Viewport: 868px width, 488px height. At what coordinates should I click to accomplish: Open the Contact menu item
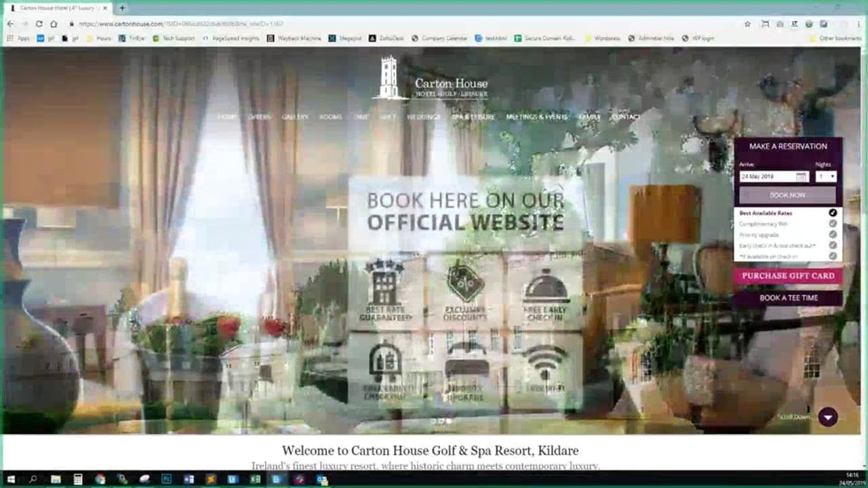626,117
